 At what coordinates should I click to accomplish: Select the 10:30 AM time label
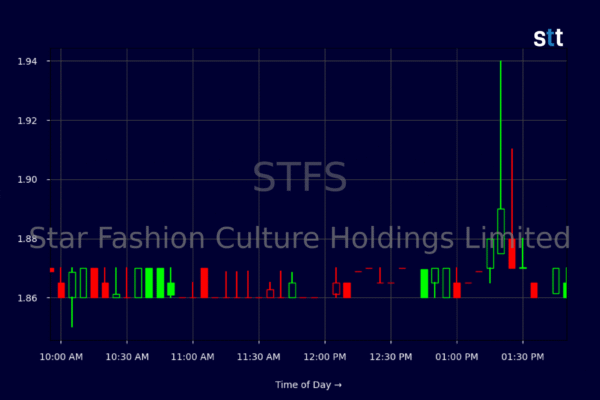[127, 357]
